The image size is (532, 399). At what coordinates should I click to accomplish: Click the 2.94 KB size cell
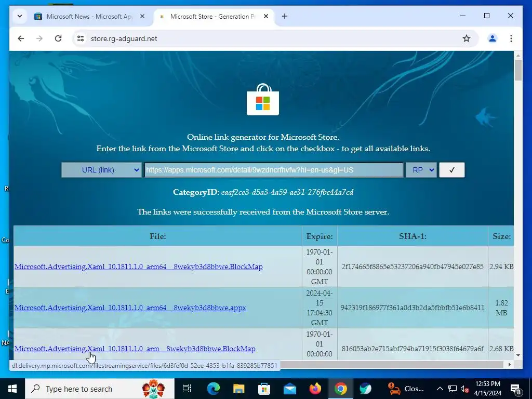501,267
